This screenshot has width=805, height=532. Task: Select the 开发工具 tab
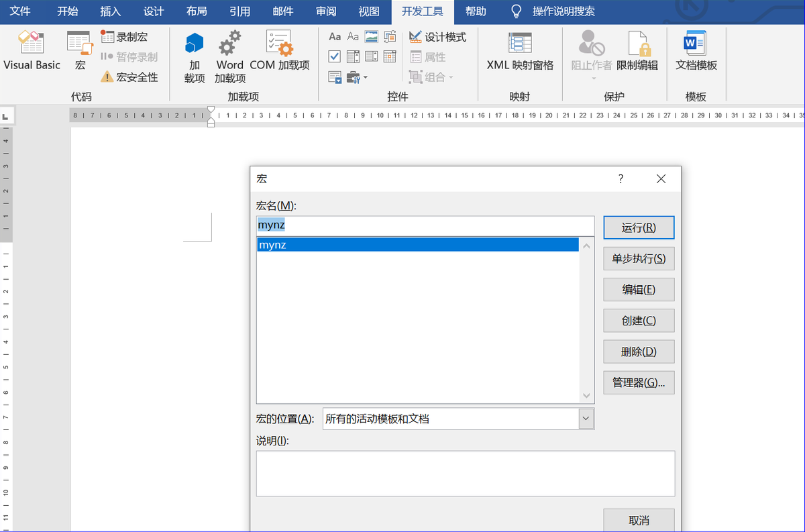(x=423, y=11)
